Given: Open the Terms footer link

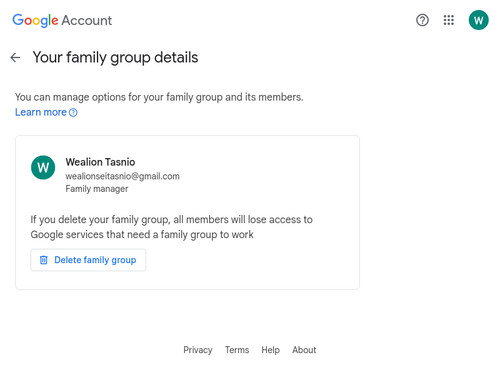Looking at the screenshot, I should pyautogui.click(x=237, y=350).
